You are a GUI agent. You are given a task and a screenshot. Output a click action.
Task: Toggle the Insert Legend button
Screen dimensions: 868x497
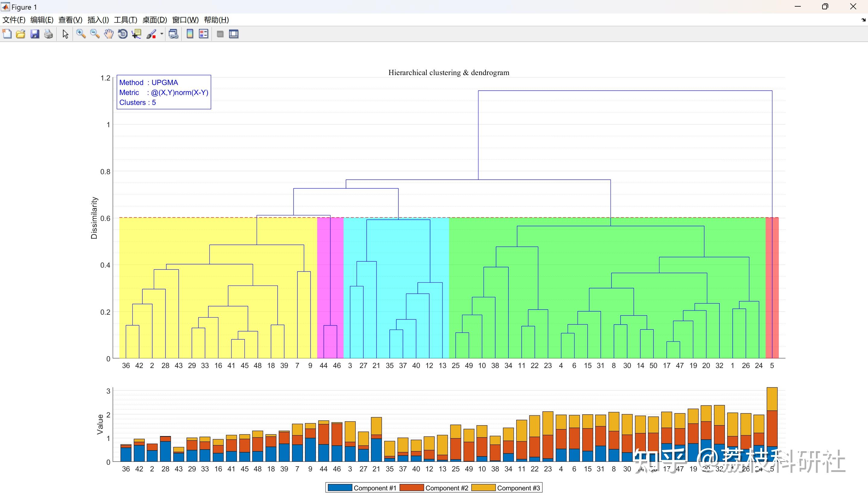coord(203,34)
